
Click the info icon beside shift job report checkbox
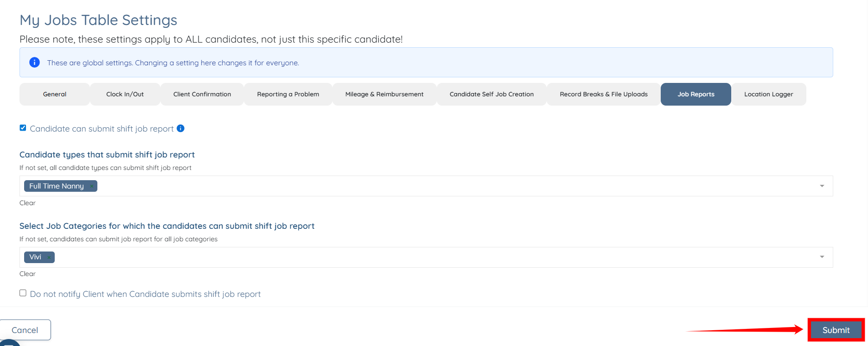click(x=181, y=128)
